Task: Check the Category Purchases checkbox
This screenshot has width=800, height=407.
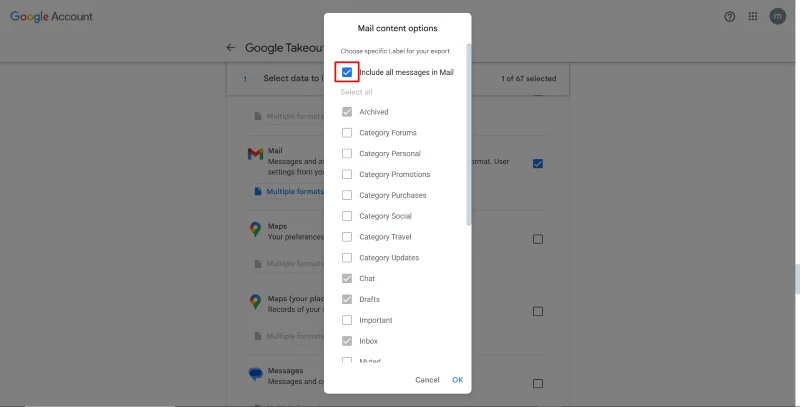Action: tap(347, 195)
